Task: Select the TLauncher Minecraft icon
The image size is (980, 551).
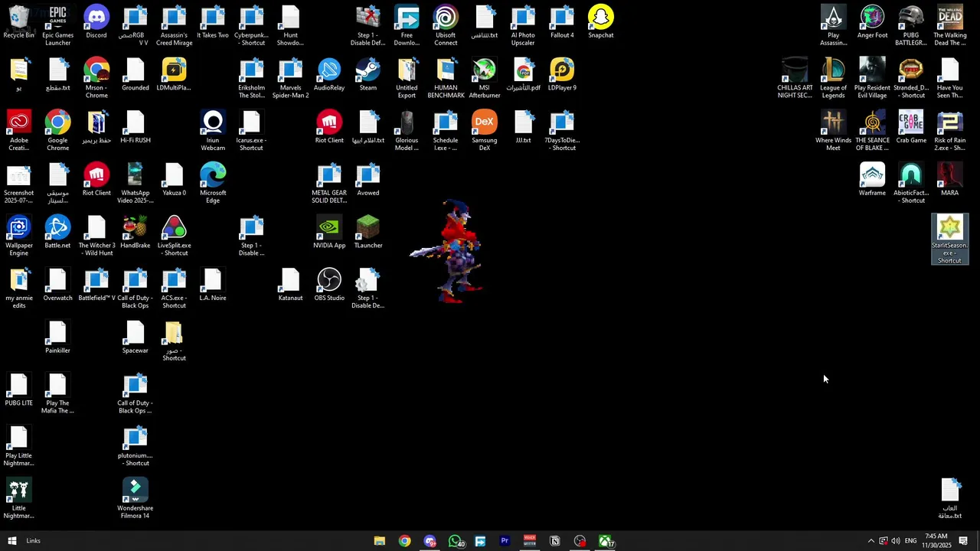Action: click(368, 233)
